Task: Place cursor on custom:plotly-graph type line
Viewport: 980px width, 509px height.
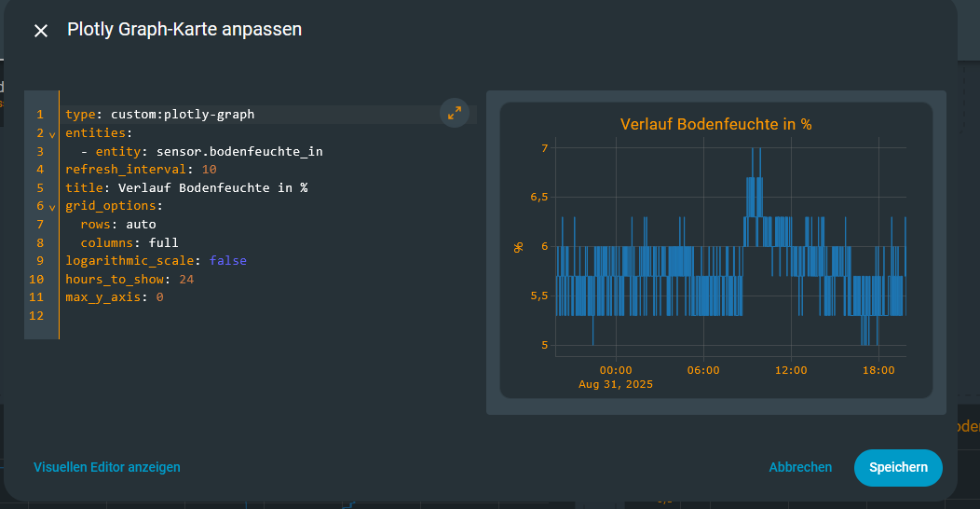Action: coord(182,115)
